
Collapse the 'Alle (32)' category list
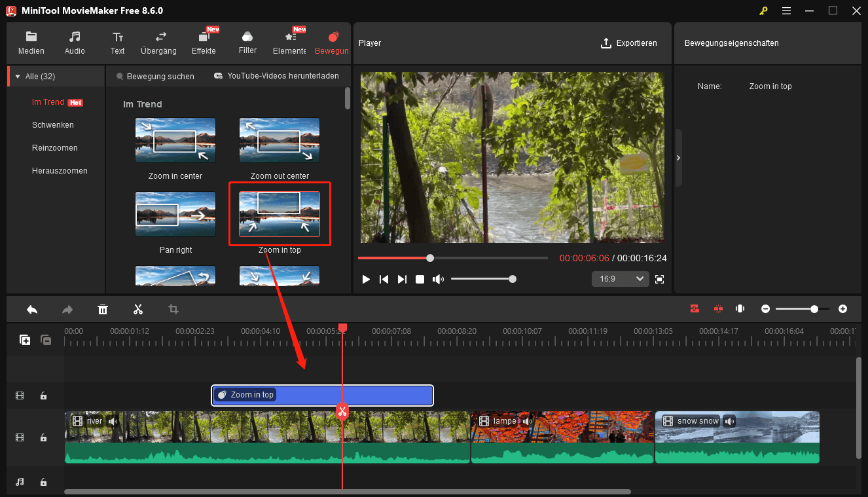tap(16, 75)
